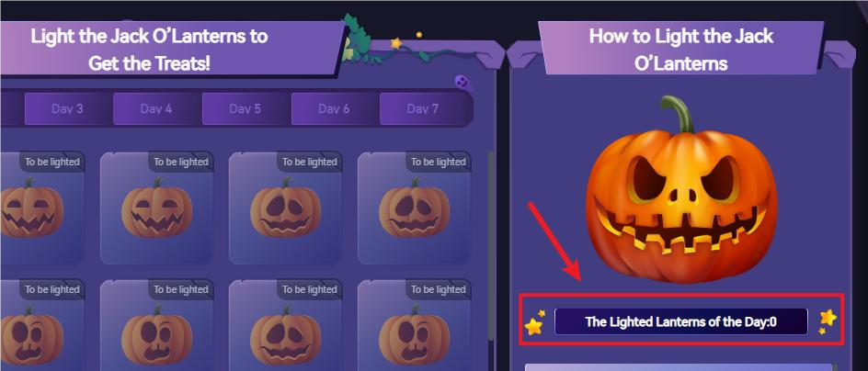
Task: Click the first bottom-row pumpkin card
Action: point(42,325)
